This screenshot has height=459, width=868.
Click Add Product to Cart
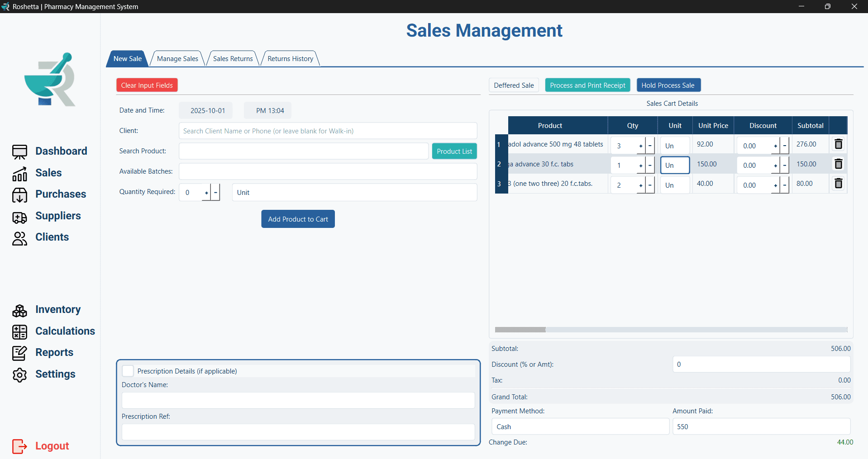pyautogui.click(x=298, y=219)
